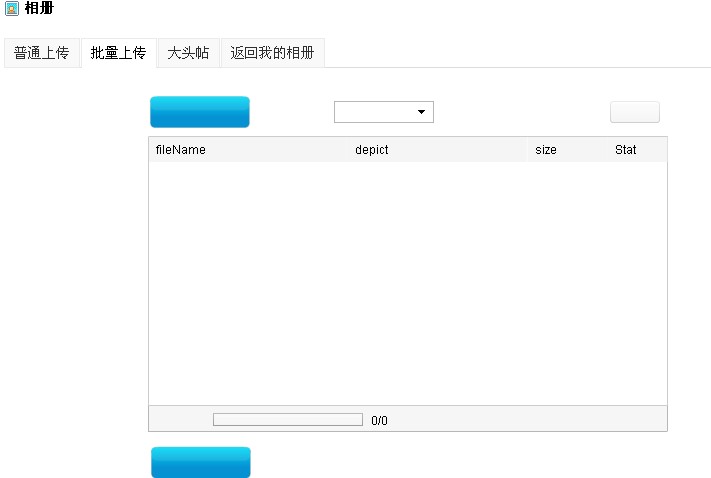
Task: Select the 批量上传 tab
Action: 118,53
